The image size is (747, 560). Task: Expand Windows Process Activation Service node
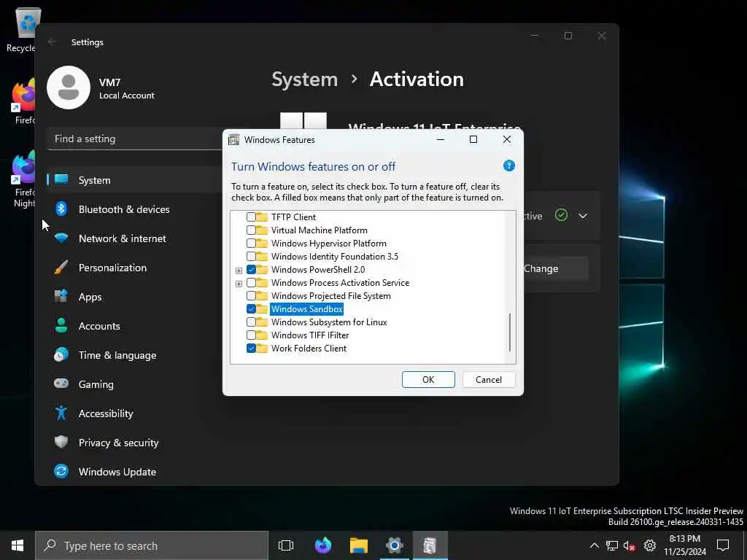tap(239, 284)
